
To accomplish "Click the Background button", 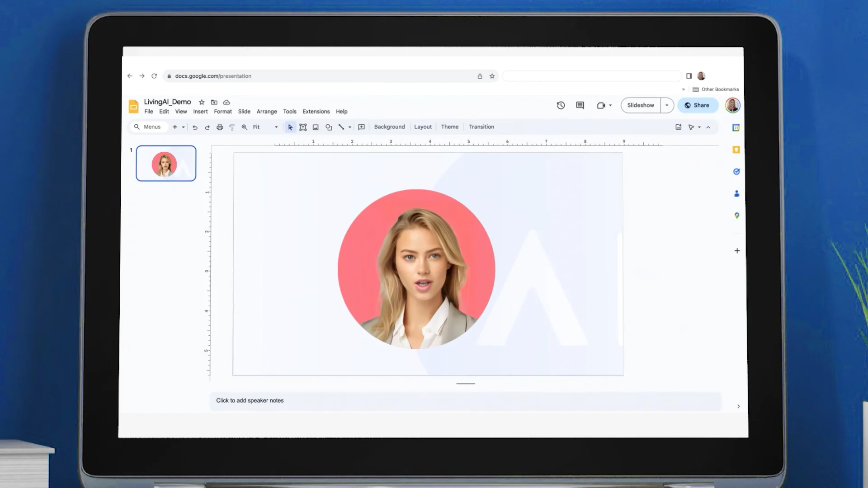I will click(389, 127).
